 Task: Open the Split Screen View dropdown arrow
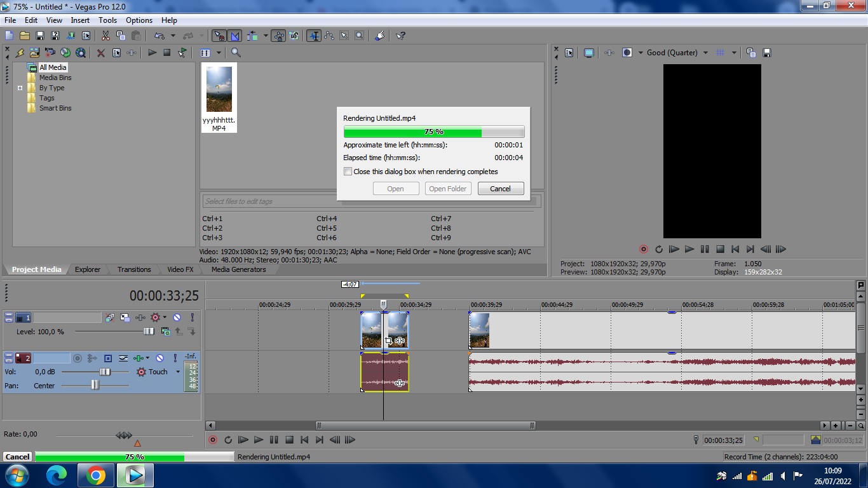coord(641,53)
